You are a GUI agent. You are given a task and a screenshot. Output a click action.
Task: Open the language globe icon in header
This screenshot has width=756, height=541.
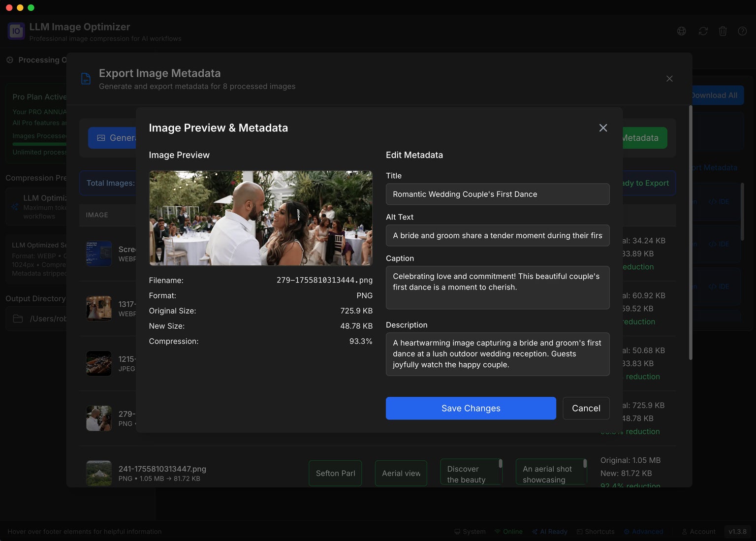pyautogui.click(x=682, y=31)
